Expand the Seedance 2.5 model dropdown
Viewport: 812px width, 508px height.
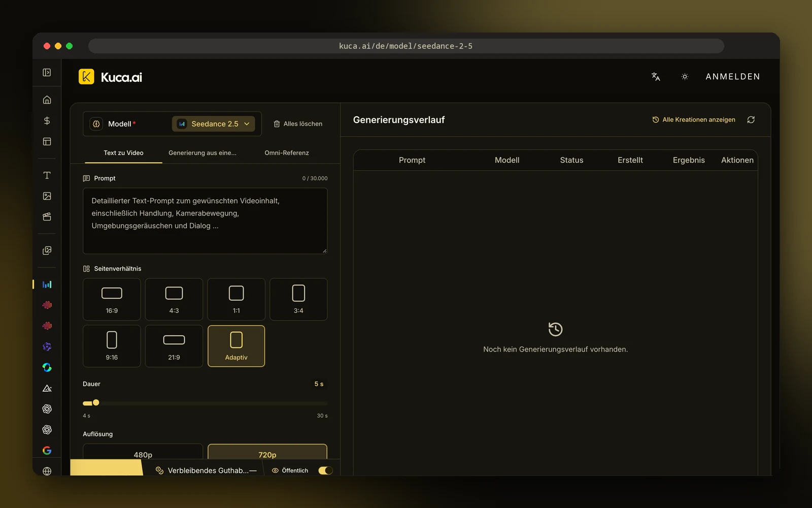[x=214, y=124]
